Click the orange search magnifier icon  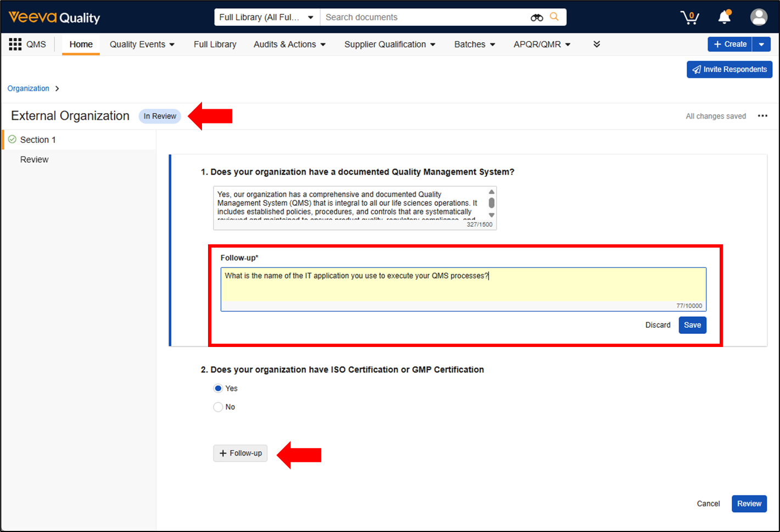click(554, 17)
